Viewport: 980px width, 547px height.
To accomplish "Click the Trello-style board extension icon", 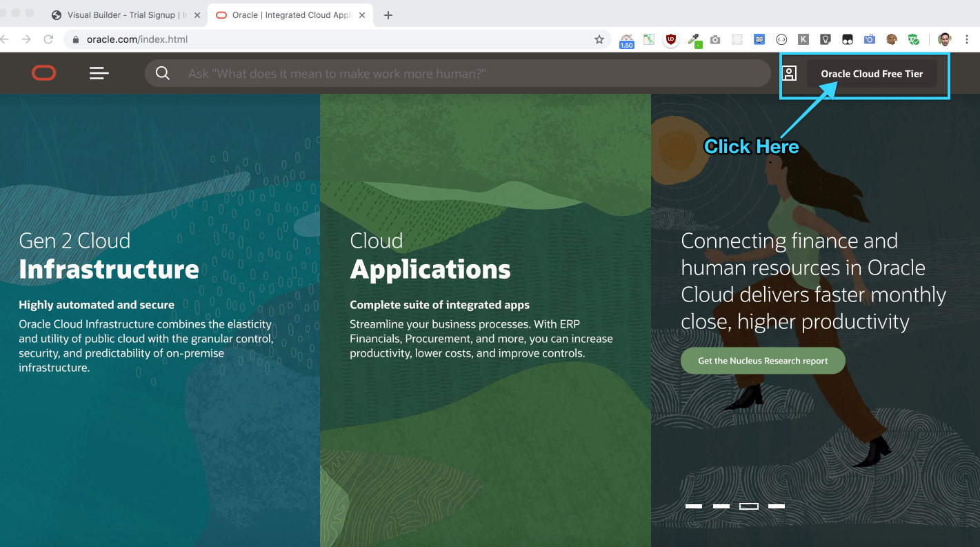I will pos(649,40).
